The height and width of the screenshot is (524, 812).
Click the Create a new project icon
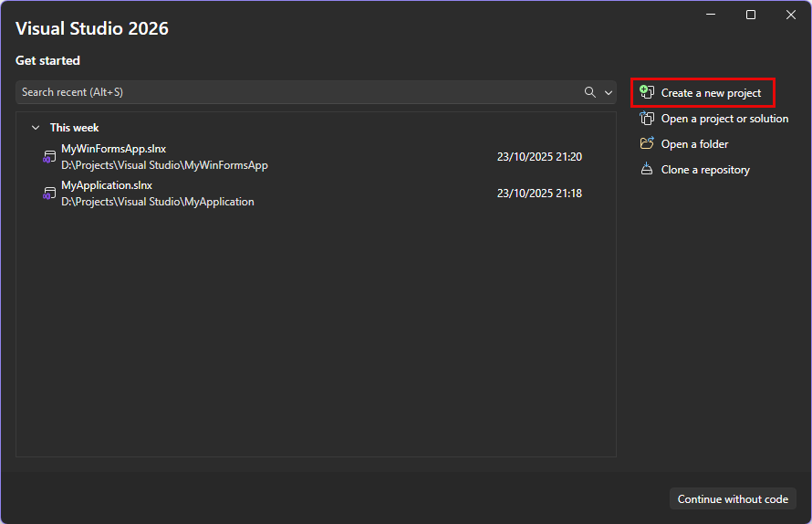coord(647,92)
